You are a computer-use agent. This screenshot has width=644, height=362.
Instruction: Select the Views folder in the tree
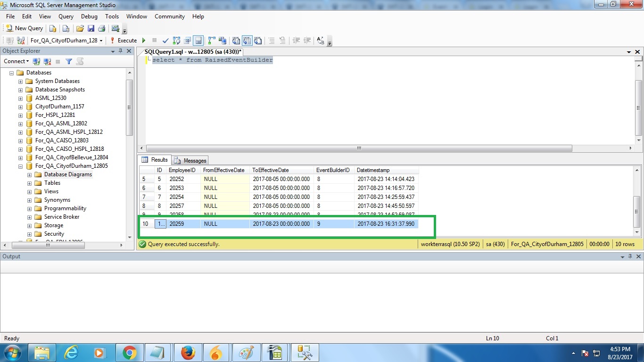tap(51, 191)
